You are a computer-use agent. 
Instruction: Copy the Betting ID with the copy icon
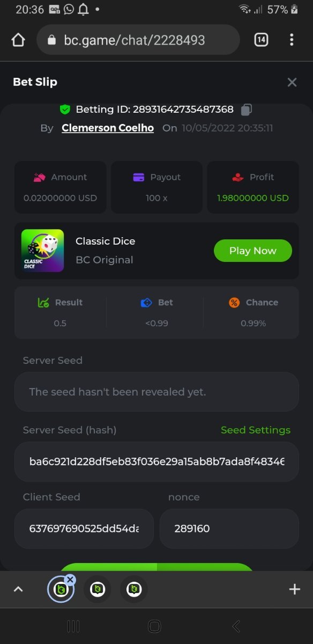tap(246, 109)
